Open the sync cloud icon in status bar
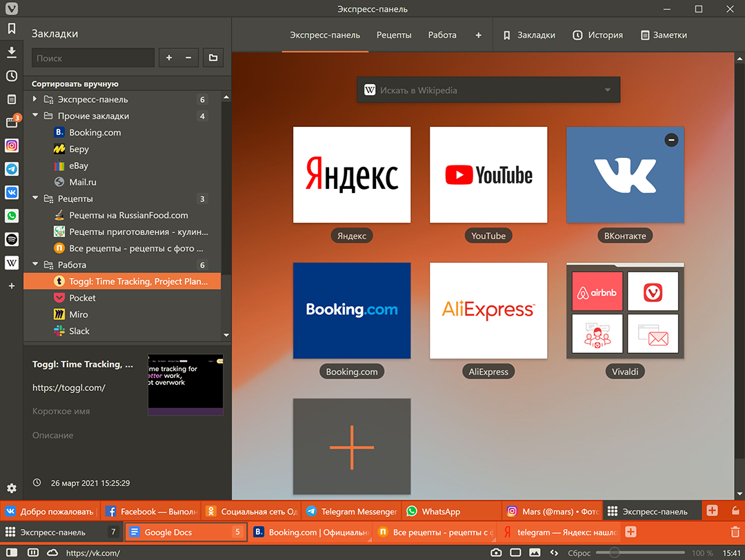 coord(52,553)
